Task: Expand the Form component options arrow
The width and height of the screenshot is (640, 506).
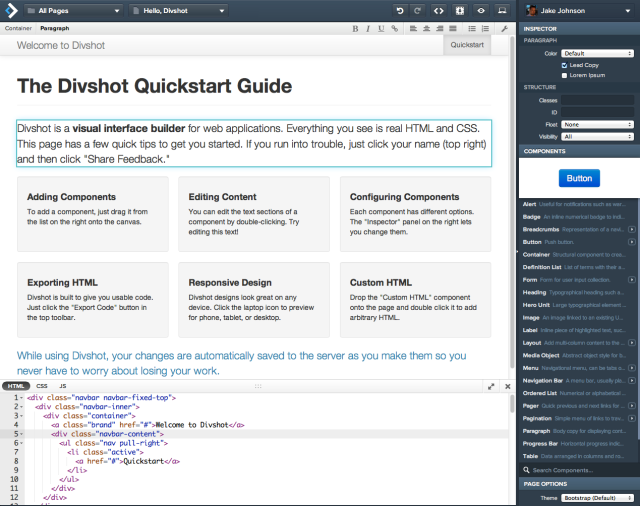Action: 631,280
